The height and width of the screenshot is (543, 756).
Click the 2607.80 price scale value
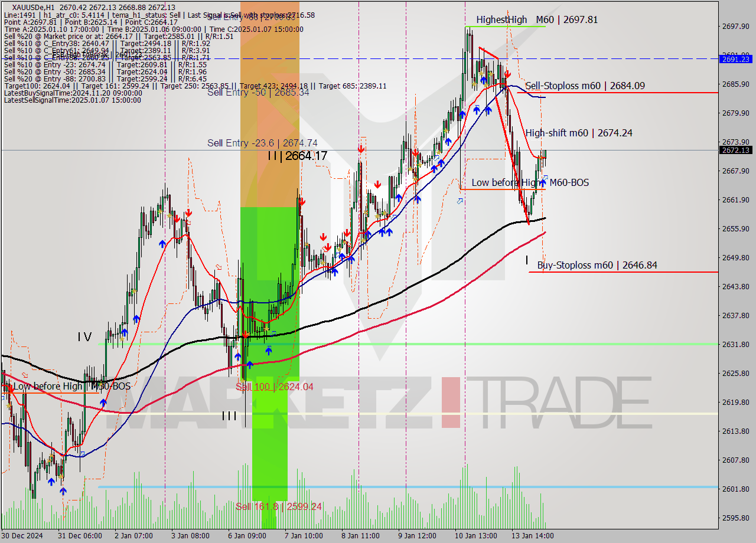click(735, 460)
